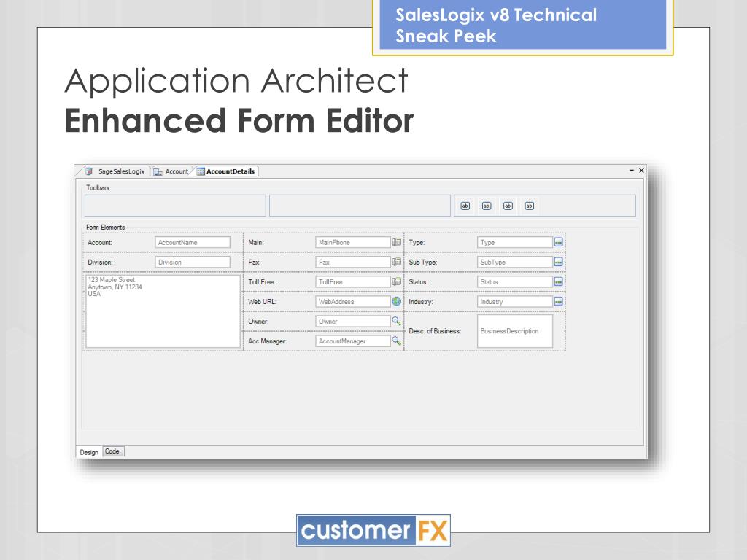The image size is (747, 560).
Task: Select the empty left toolbar container
Action: coord(175,205)
